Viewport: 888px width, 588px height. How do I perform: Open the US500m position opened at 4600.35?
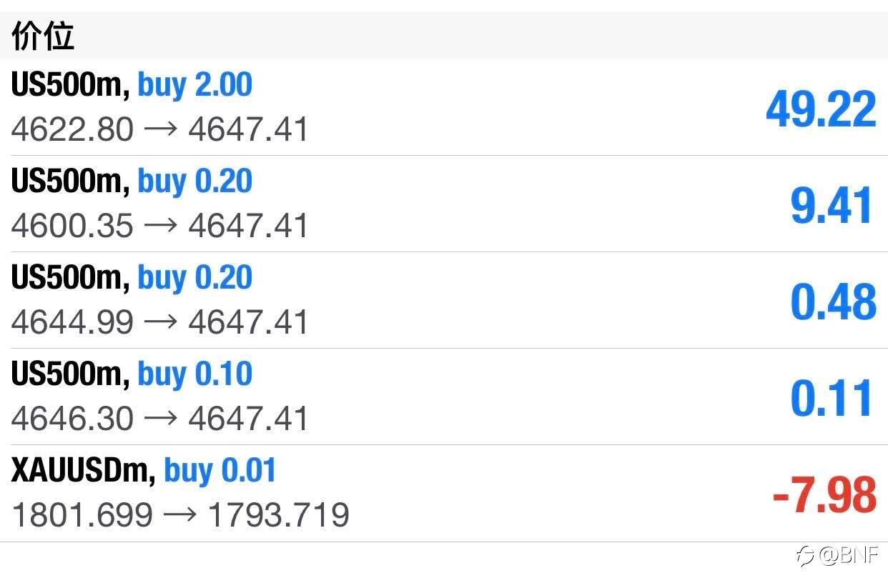coord(444,204)
